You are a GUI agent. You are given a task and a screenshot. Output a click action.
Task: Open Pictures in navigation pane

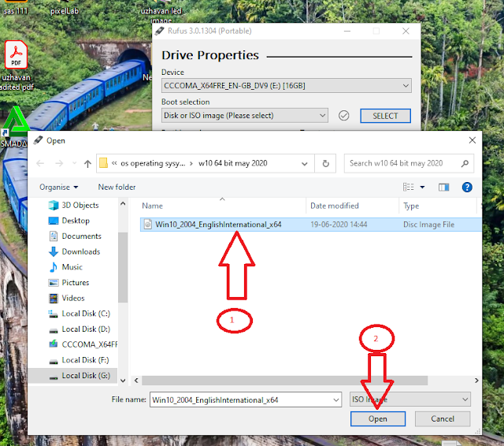point(76,282)
